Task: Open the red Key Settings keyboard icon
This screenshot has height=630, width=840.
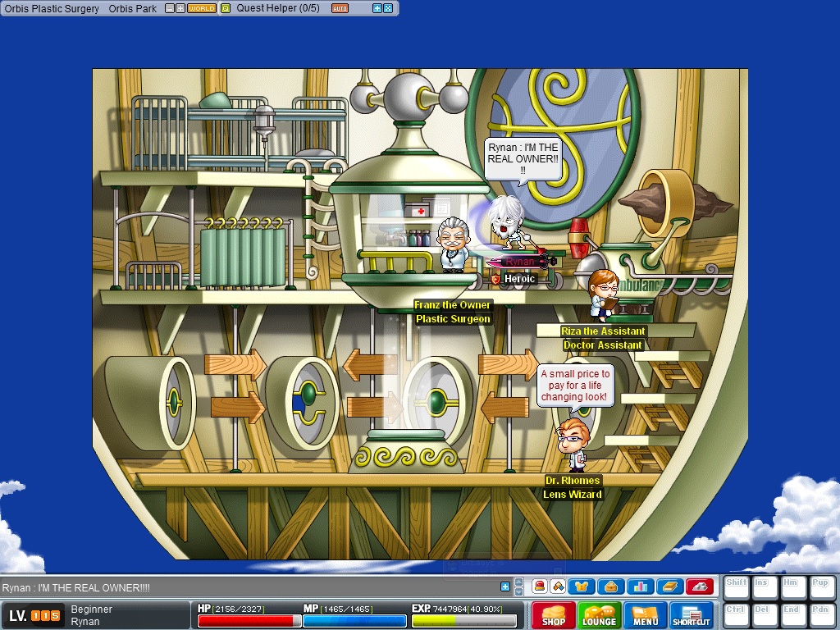Action: pos(699,587)
